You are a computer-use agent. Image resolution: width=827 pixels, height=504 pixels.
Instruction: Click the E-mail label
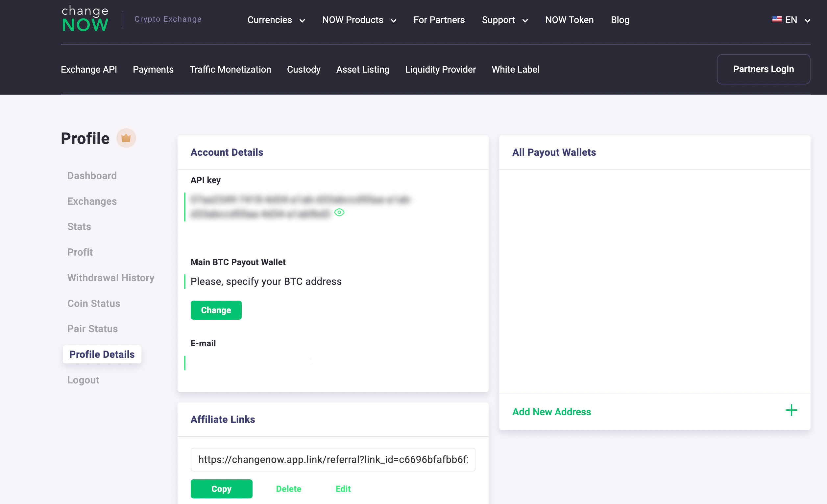pos(203,343)
